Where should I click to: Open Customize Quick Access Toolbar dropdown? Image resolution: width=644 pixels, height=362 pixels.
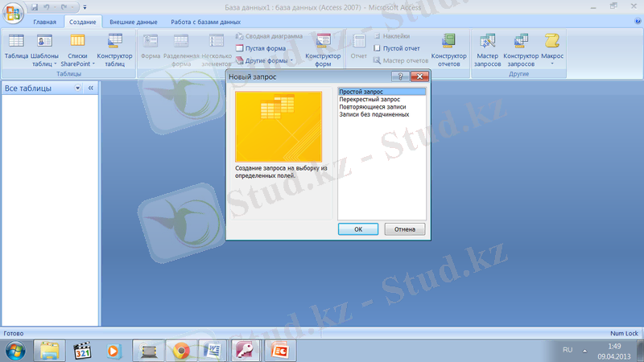(x=85, y=7)
